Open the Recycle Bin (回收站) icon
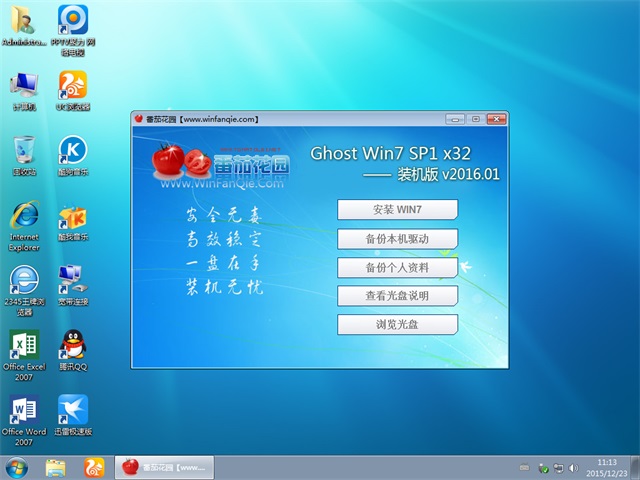 pyautogui.click(x=23, y=150)
